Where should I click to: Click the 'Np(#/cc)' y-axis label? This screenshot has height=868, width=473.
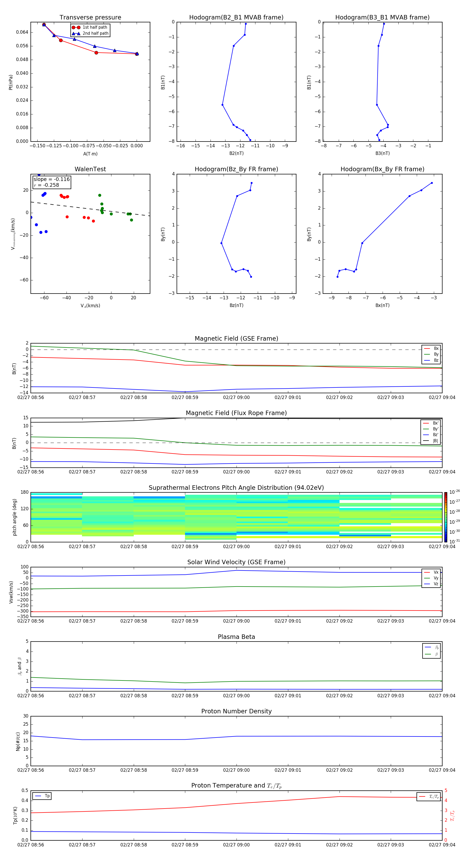pyautogui.click(x=18, y=741)
